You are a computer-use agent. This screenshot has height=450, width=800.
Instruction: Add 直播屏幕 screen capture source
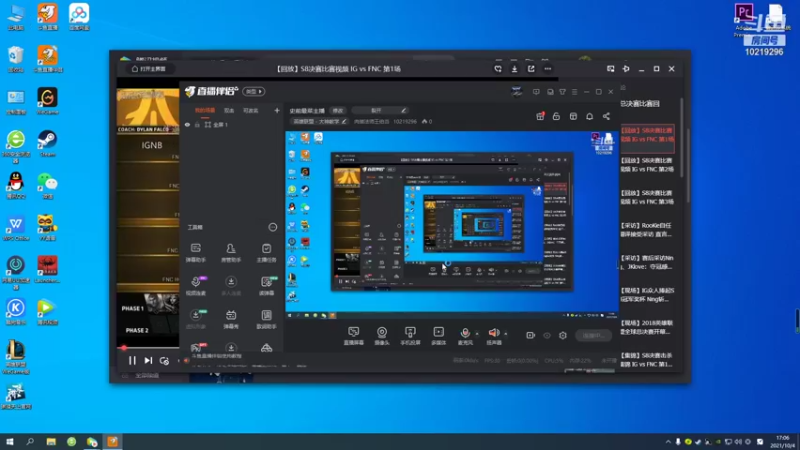point(353,336)
